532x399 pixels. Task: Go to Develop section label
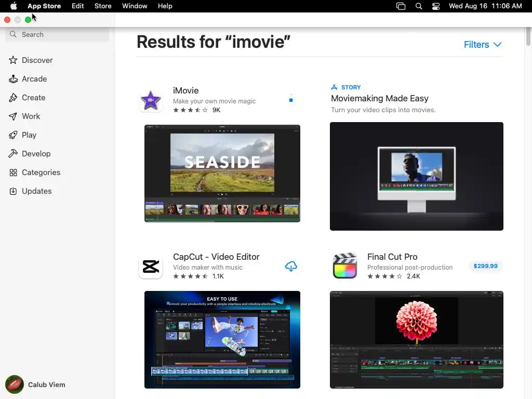click(36, 154)
